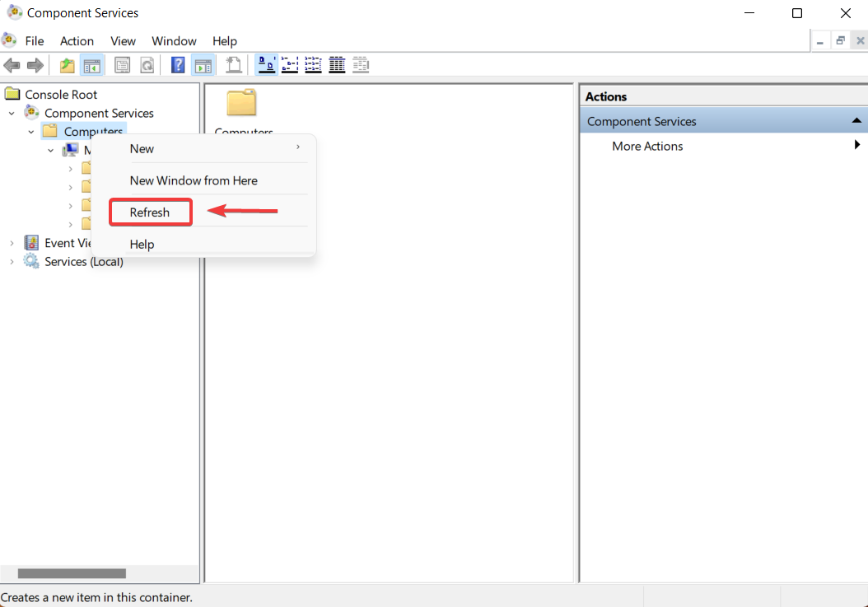Click the Back arrow toolbar icon
This screenshot has width=868, height=607.
[x=12, y=65]
